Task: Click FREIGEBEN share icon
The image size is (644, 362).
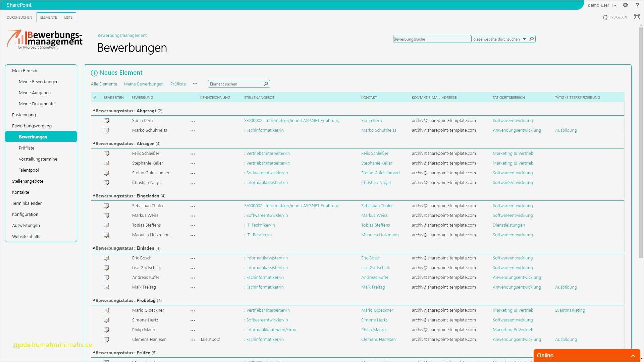Action: tap(605, 17)
